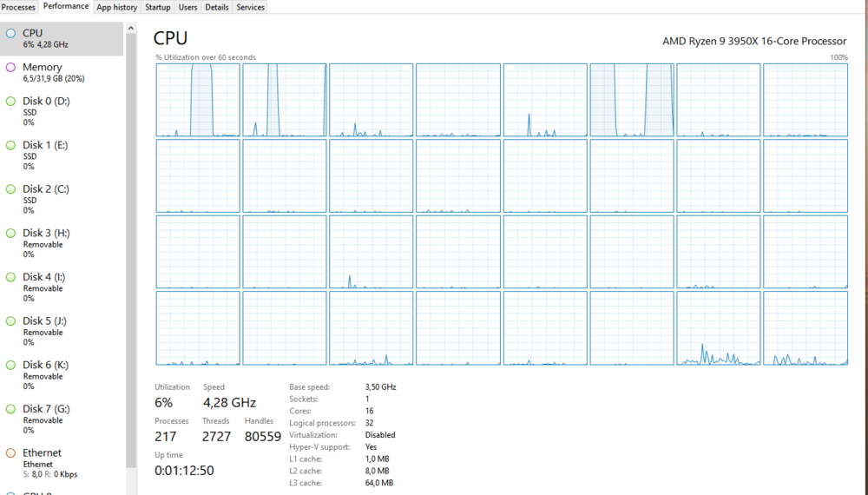
Task: Click the Disk 0 (D:) green circle icon
Action: (x=10, y=102)
